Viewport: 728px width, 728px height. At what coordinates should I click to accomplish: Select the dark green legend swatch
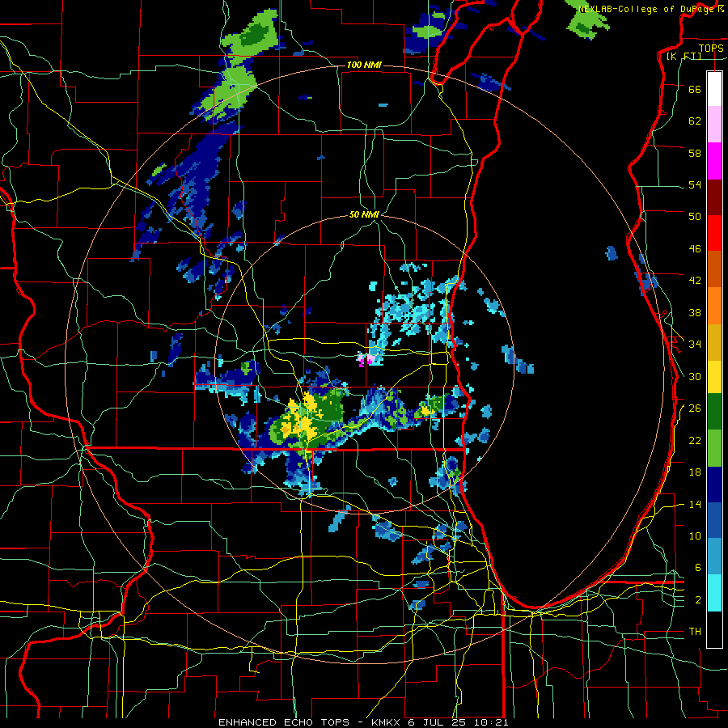point(714,412)
